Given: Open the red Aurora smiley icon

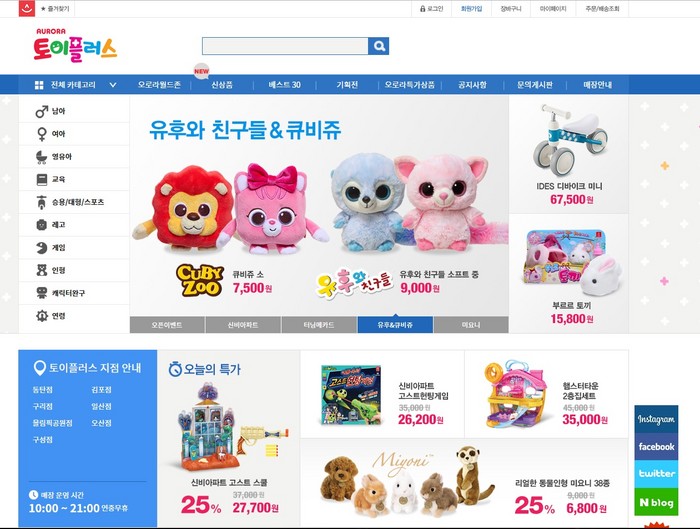Looking at the screenshot, I should [x=27, y=8].
